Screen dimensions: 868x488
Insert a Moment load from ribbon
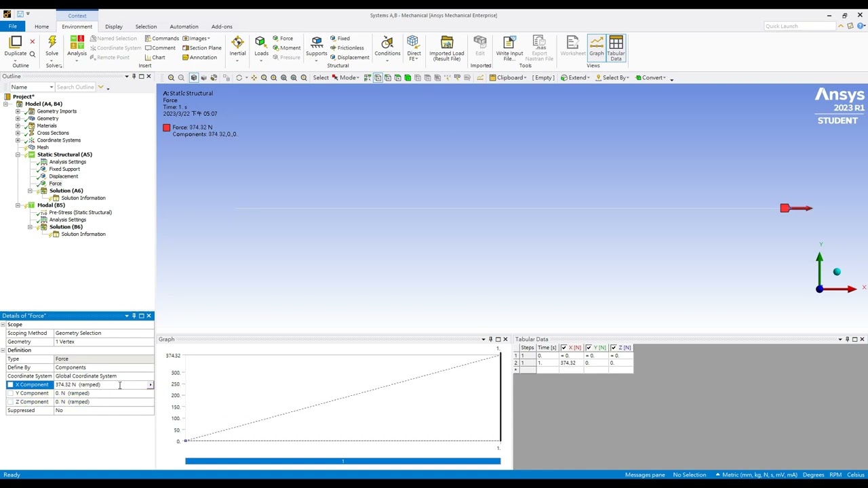[x=286, y=48]
